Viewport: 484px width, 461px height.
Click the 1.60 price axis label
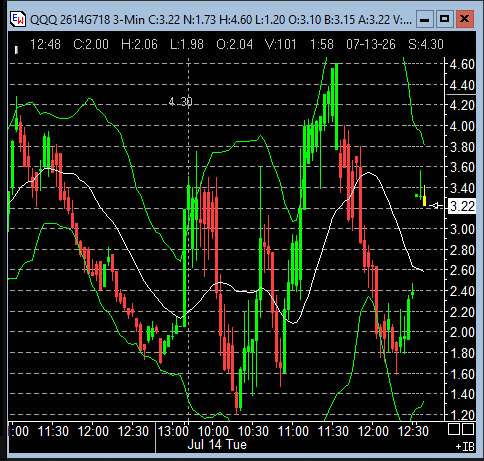click(462, 374)
